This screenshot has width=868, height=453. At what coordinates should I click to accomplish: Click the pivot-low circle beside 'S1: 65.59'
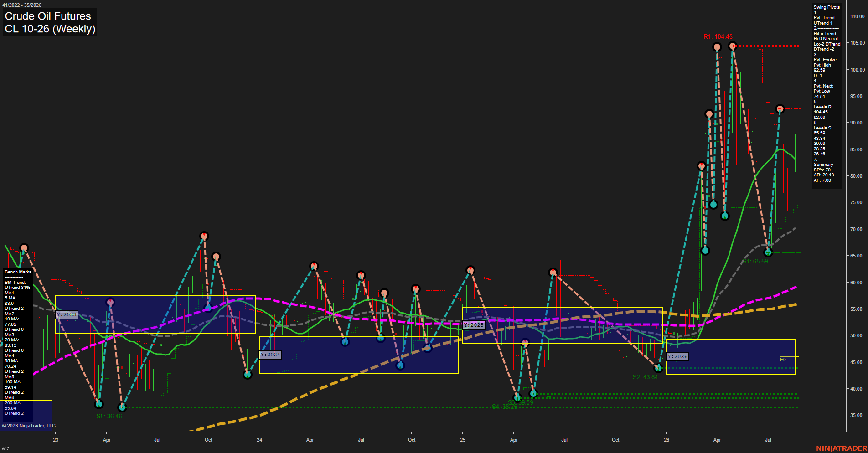(x=768, y=252)
